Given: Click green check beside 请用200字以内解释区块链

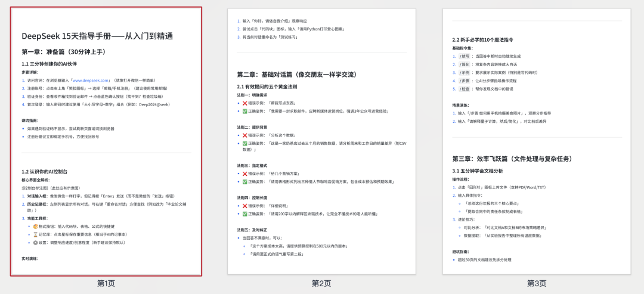Looking at the screenshot, I should [245, 214].
